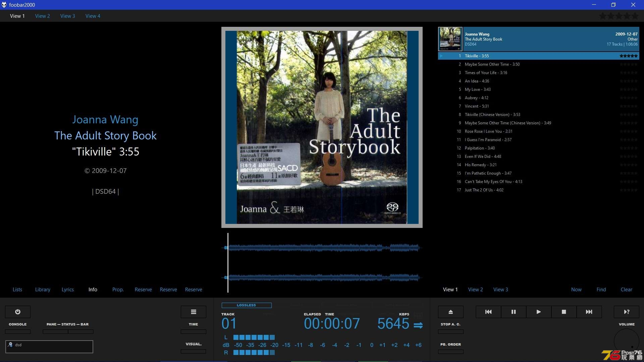Switch playlist pane to View 3
644x362 pixels.
tap(501, 289)
